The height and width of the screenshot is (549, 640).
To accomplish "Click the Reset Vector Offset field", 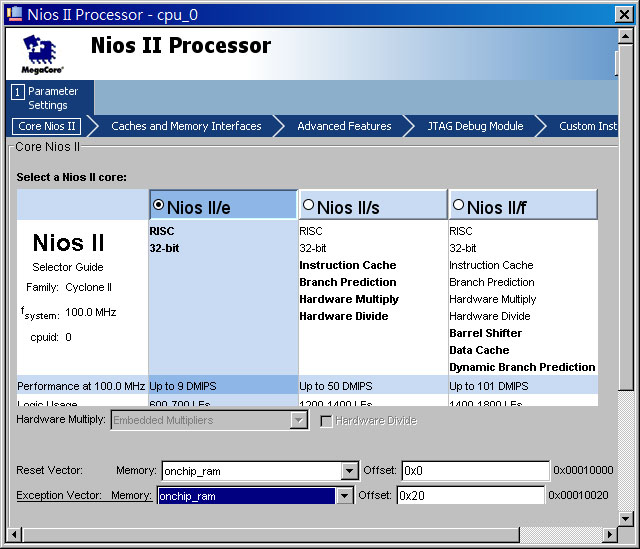I will tap(476, 471).
